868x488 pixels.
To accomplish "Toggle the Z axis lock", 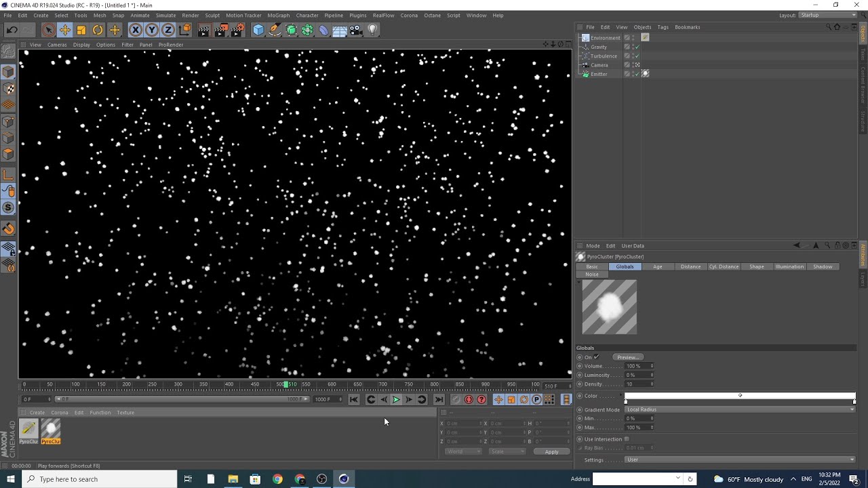I will pyautogui.click(x=168, y=30).
